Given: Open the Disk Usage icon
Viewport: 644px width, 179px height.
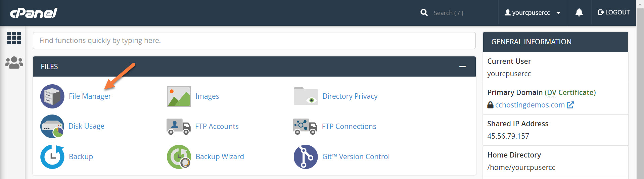Looking at the screenshot, I should tap(52, 126).
